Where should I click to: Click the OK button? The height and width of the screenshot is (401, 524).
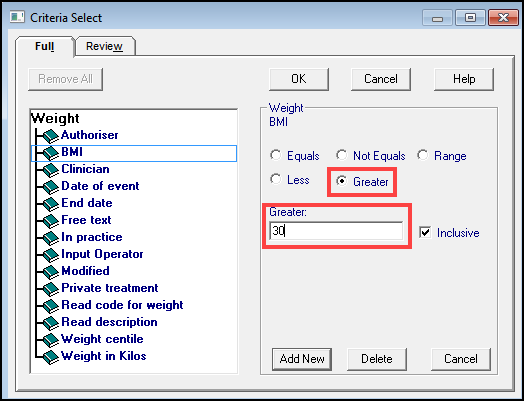[299, 79]
